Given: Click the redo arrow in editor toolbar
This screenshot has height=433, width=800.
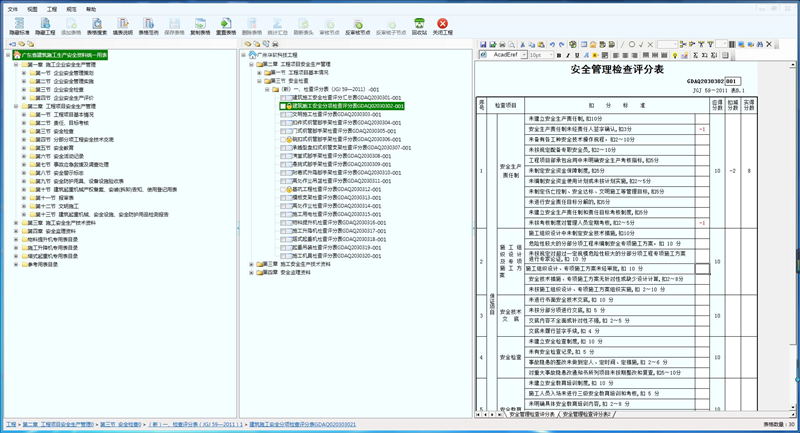Looking at the screenshot, I should [561, 45].
